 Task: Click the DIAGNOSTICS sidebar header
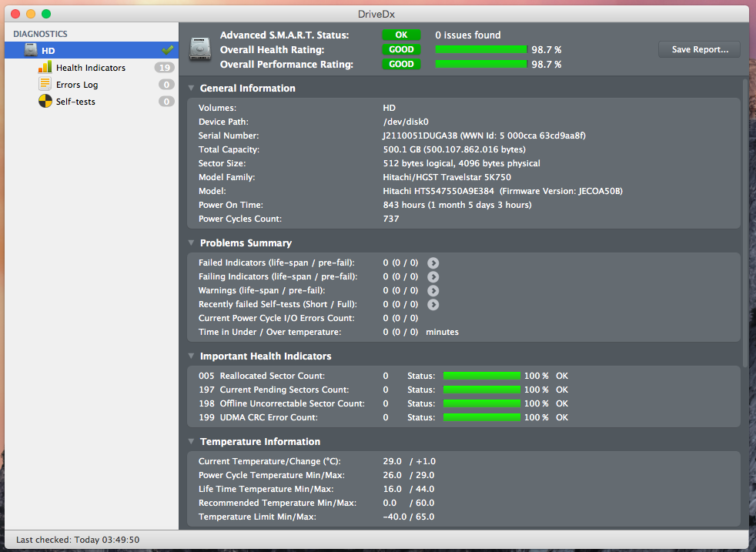tap(40, 34)
